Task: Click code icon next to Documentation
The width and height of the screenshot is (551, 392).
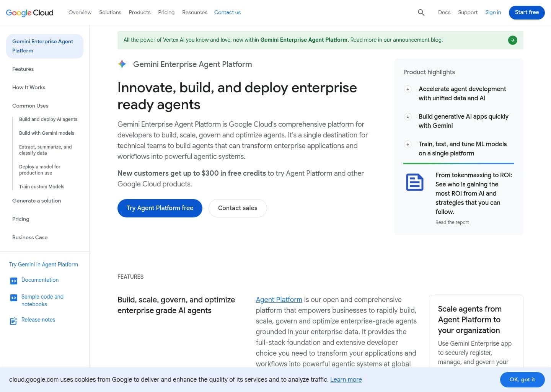Action: [x=14, y=281]
